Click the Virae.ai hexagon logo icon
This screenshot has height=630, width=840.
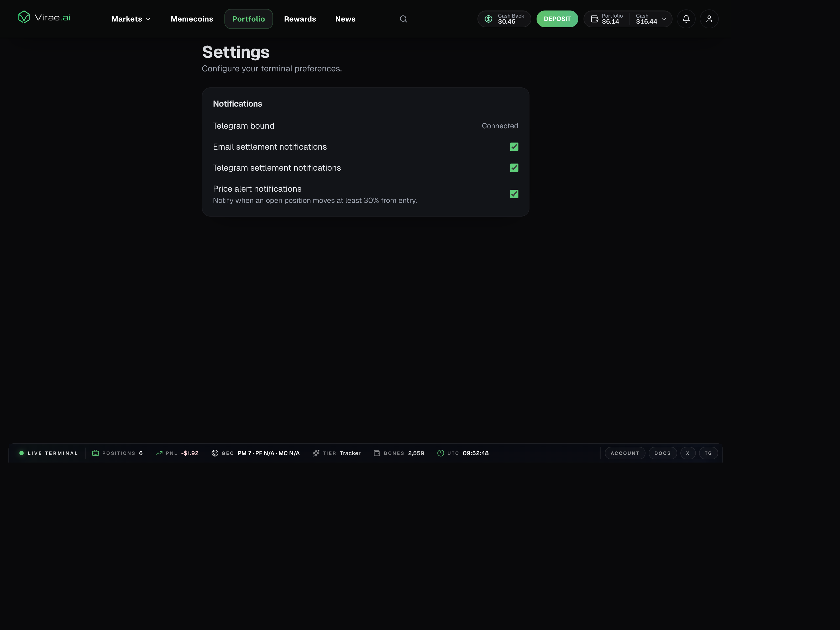point(24,17)
